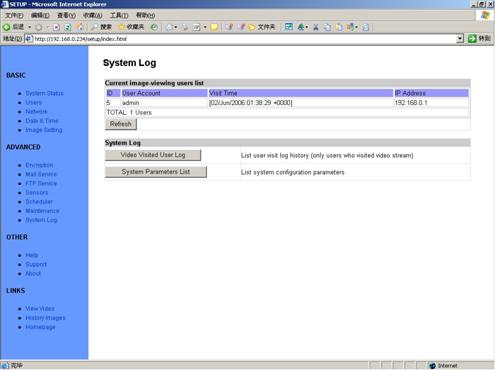Open the View Video link

[40, 309]
